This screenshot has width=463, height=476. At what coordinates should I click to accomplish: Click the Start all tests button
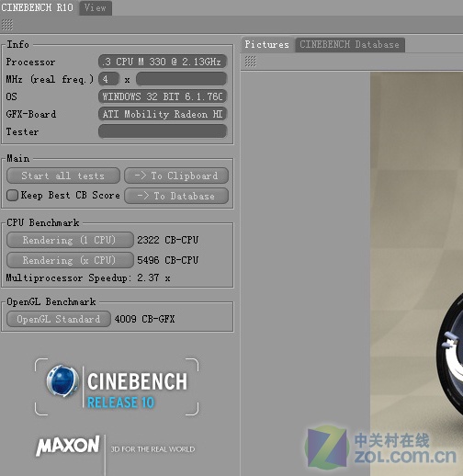point(63,176)
